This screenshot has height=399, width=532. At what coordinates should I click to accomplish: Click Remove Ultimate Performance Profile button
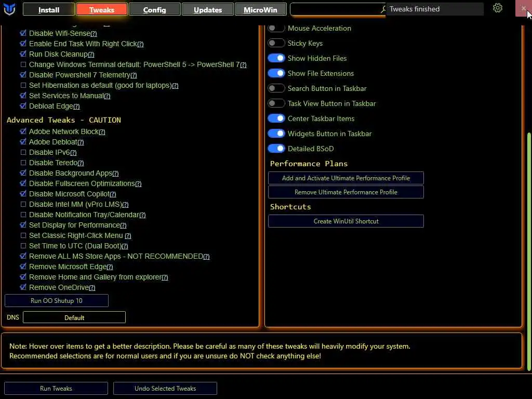pyautogui.click(x=345, y=192)
